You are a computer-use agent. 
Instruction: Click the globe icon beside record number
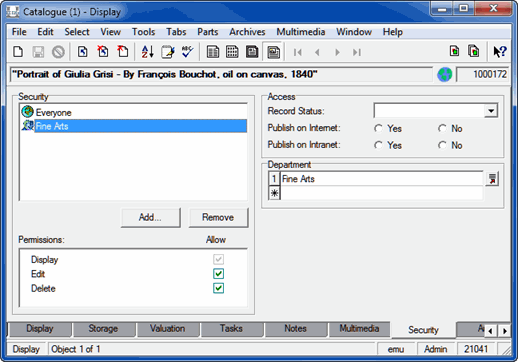pos(445,74)
